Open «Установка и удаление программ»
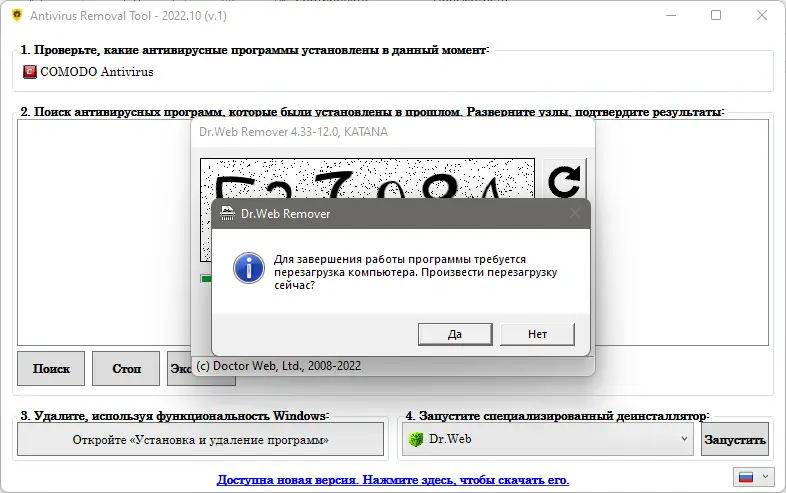This screenshot has width=786, height=493. point(201,440)
